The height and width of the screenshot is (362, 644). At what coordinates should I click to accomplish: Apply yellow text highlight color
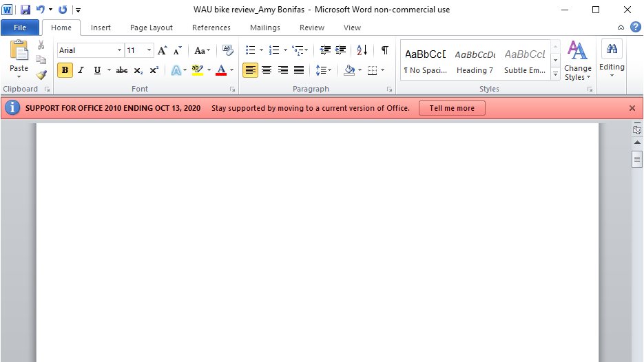[x=198, y=70]
